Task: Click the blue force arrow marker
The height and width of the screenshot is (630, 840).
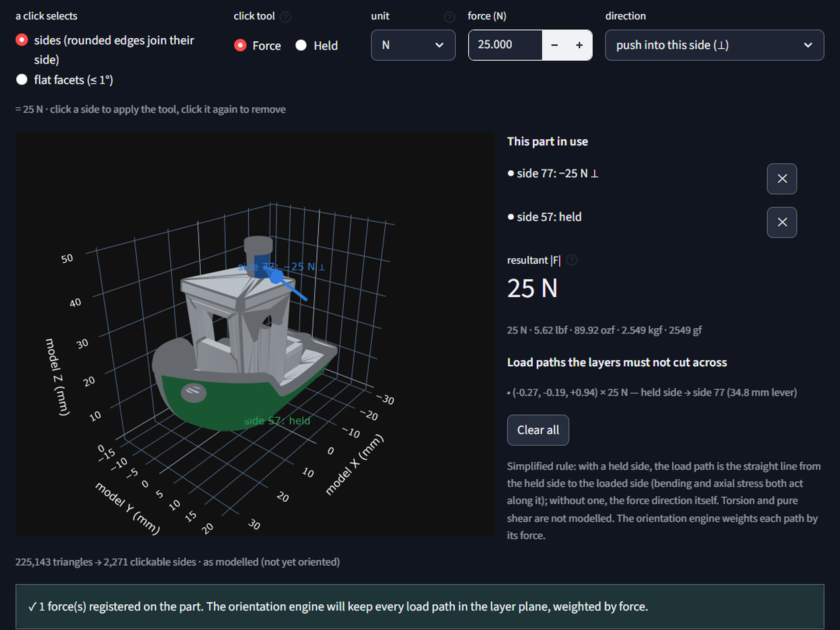Action: click(x=277, y=277)
